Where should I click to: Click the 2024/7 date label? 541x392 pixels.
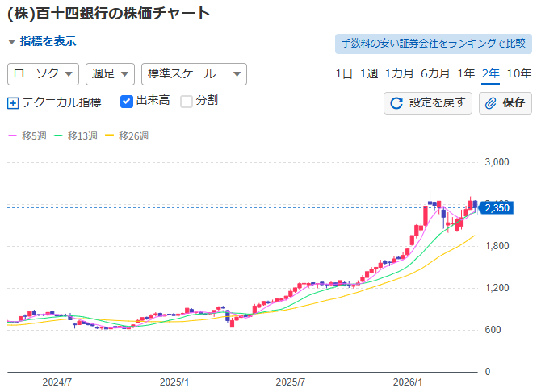pyautogui.click(x=57, y=382)
